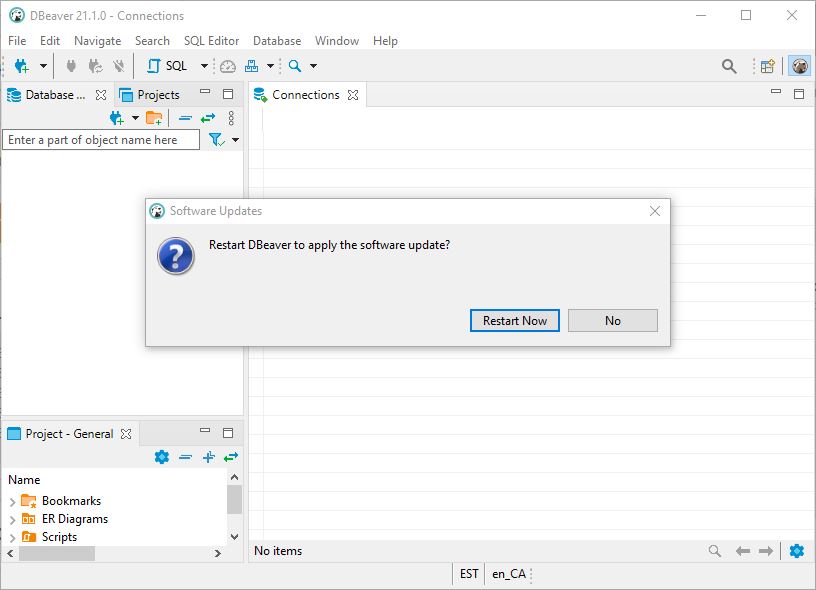Toggle Link with Editor in Database Navigator
The width and height of the screenshot is (816, 590).
208,118
